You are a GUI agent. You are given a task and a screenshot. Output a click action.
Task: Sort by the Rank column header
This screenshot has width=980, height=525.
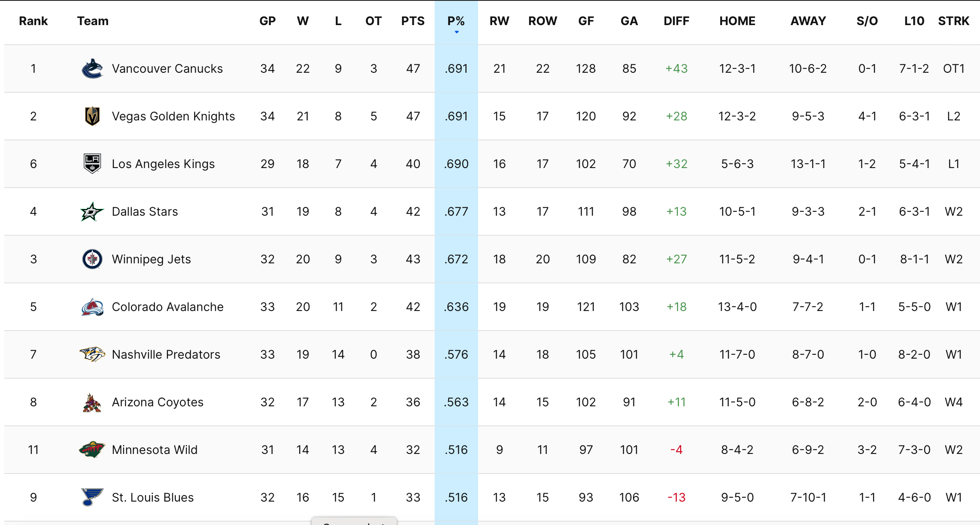pos(33,21)
